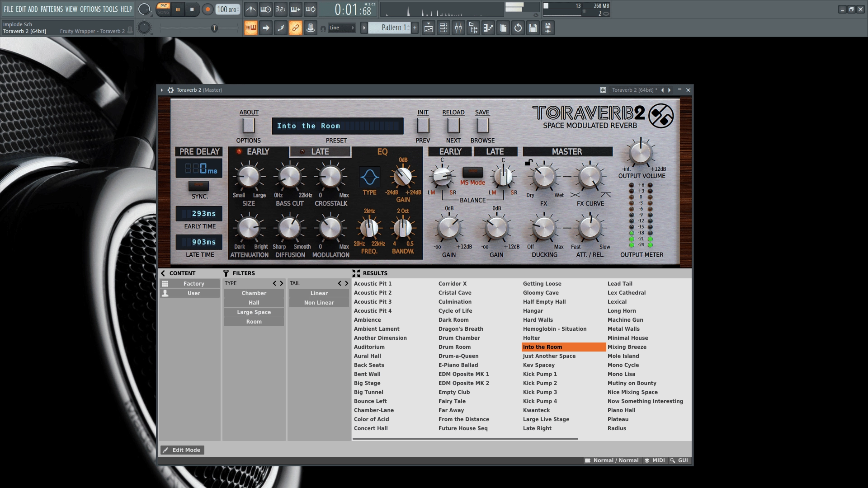Click preset display 'Into the Room'
This screenshot has height=488, width=868.
click(x=337, y=126)
